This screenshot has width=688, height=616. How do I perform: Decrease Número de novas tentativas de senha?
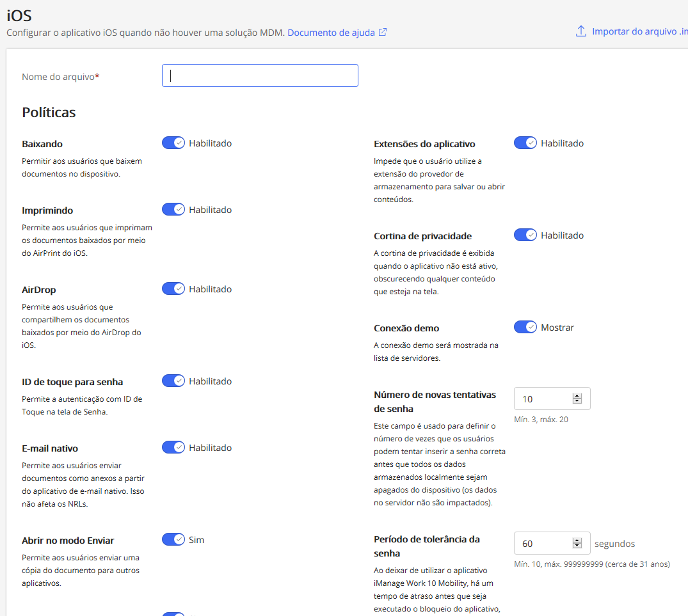[x=577, y=402]
